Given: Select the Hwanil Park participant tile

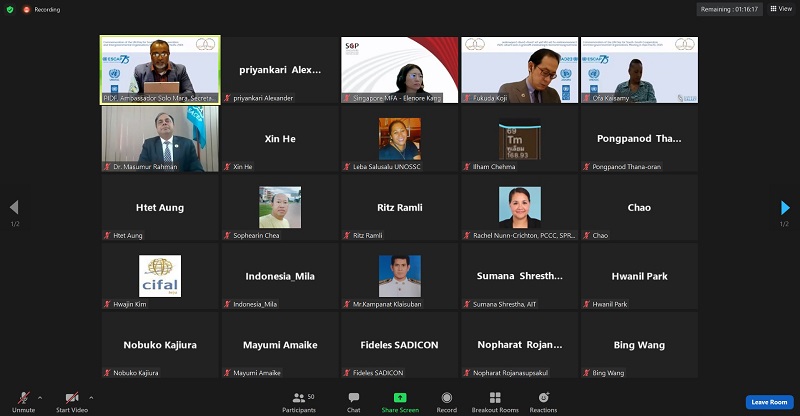Looking at the screenshot, I should pyautogui.click(x=639, y=276).
